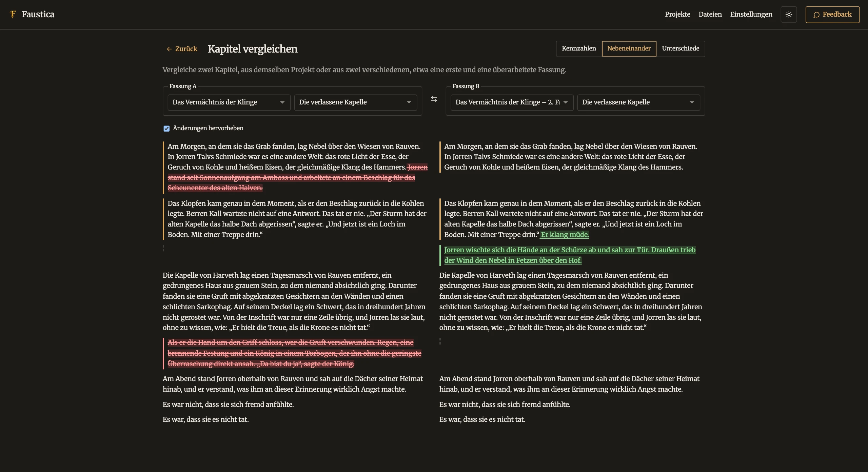Open Fassung B chapter dropdown Die verlassene Kapelle
The width and height of the screenshot is (868, 472).
click(x=638, y=102)
